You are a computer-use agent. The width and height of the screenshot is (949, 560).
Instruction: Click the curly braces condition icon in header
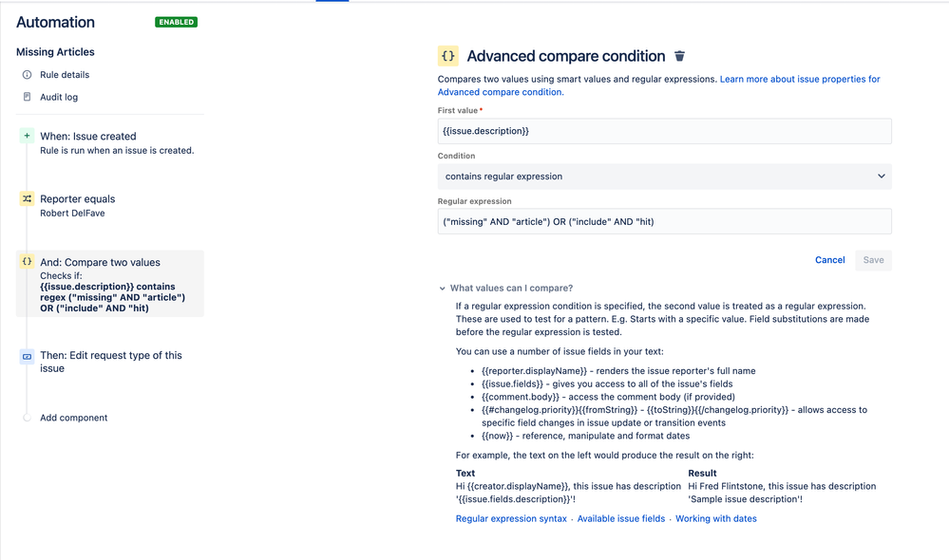447,56
